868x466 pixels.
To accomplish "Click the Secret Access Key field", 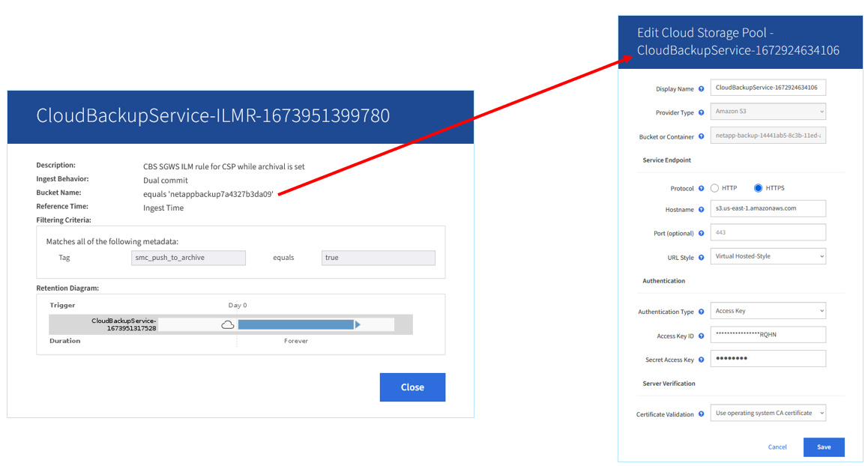I will [x=768, y=359].
